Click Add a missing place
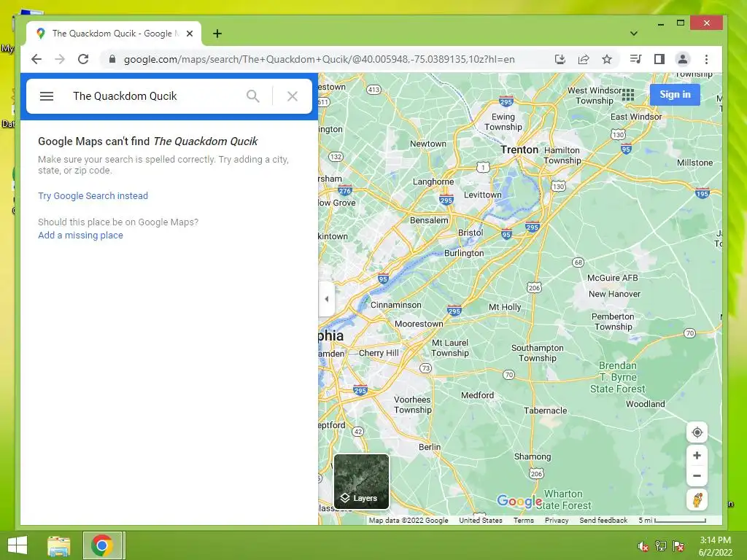747x560 pixels. click(80, 236)
